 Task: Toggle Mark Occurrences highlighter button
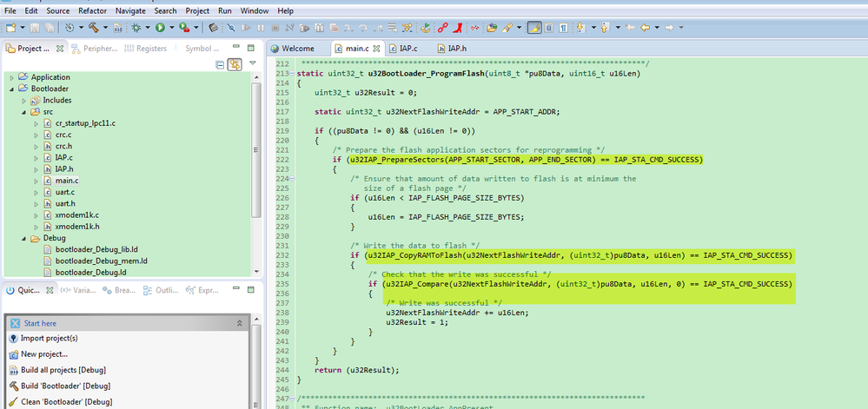534,28
